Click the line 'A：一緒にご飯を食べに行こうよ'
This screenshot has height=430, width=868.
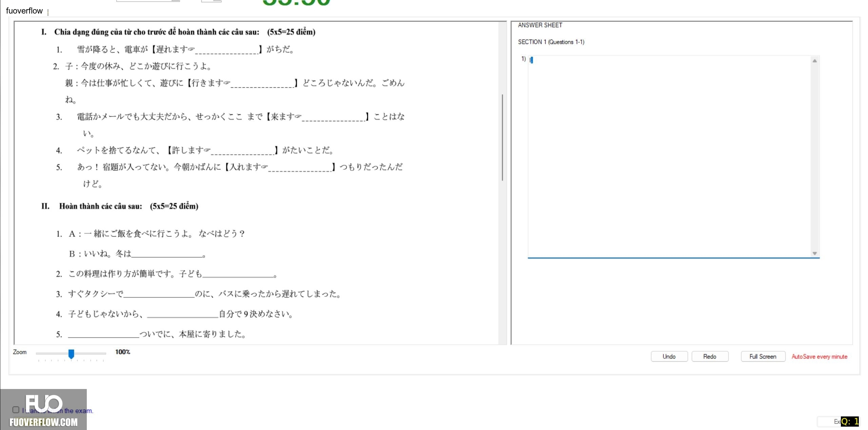coord(157,234)
